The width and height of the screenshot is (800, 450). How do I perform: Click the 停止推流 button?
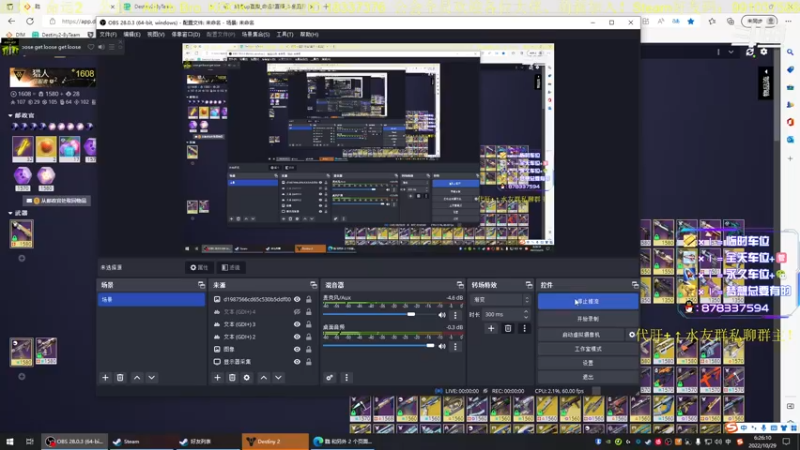click(x=588, y=302)
